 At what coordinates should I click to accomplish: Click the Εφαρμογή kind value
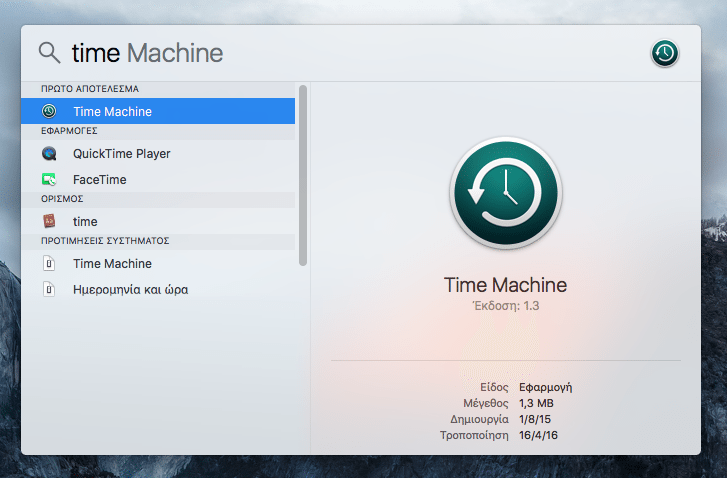click(546, 387)
